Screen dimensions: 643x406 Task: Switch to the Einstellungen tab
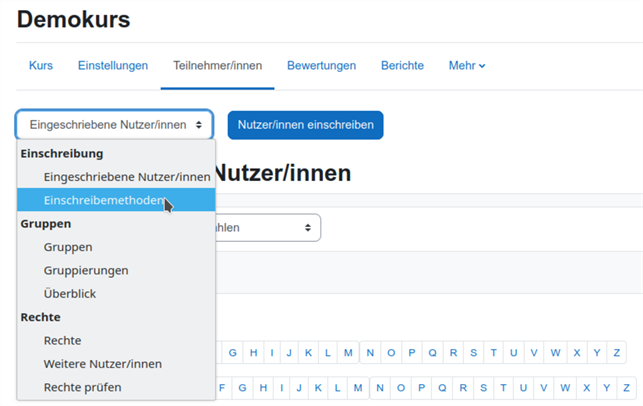113,66
